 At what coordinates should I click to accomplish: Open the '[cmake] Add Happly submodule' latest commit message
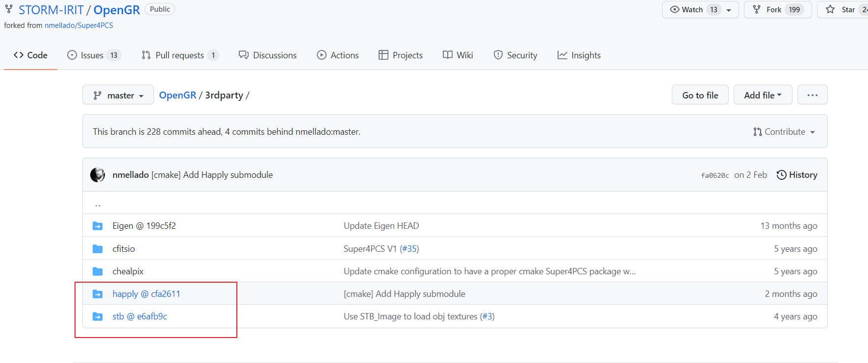click(212, 175)
